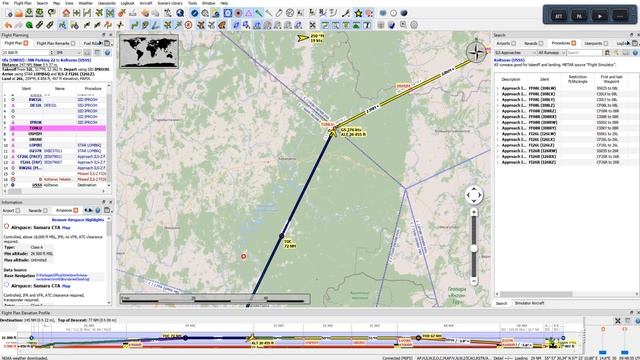Click the yellow star userpoints icon

tap(358, 13)
